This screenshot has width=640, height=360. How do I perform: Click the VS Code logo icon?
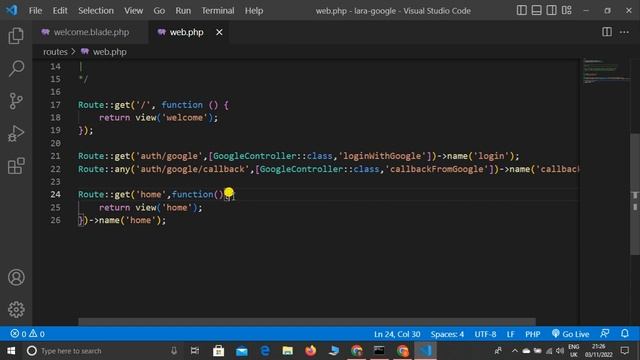12,10
